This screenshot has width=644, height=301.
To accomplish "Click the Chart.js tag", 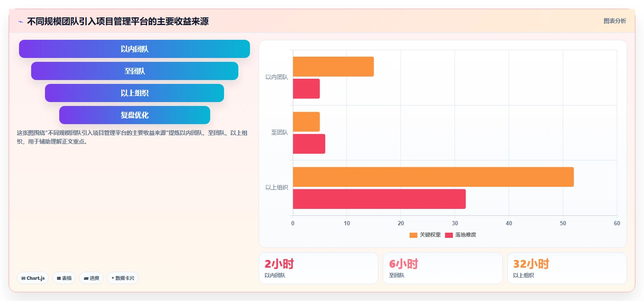I will click(33, 278).
